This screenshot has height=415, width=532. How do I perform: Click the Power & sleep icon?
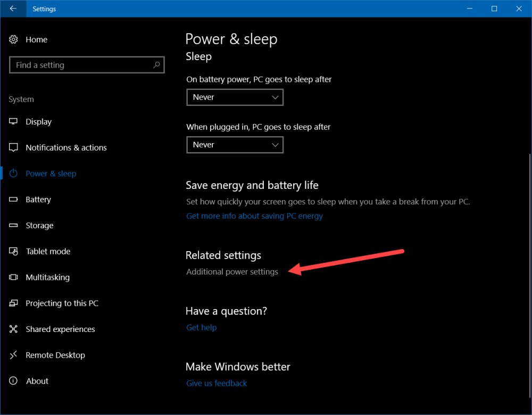(13, 173)
